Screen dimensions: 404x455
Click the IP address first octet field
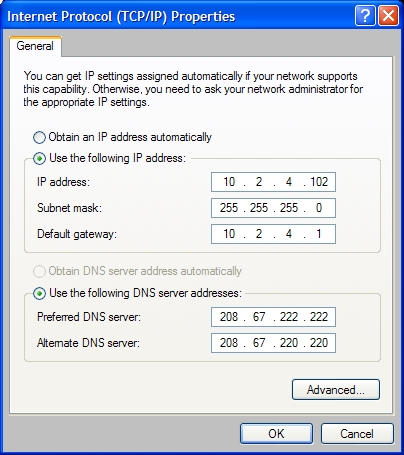tap(229, 182)
